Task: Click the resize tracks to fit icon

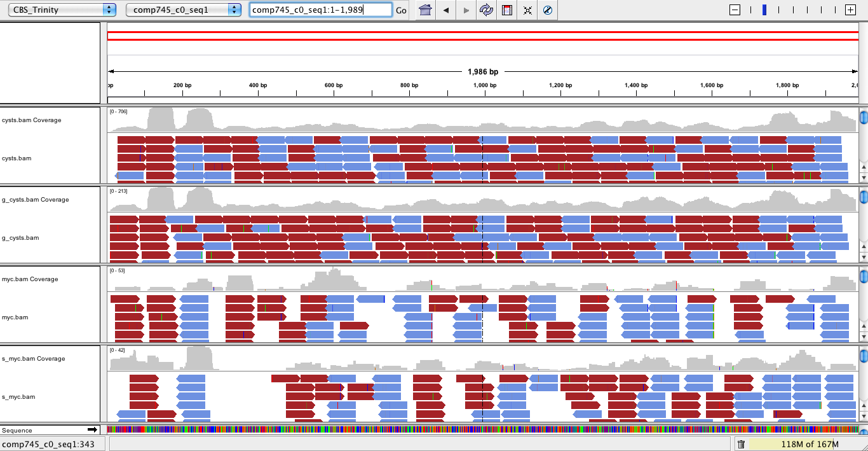Action: (527, 10)
